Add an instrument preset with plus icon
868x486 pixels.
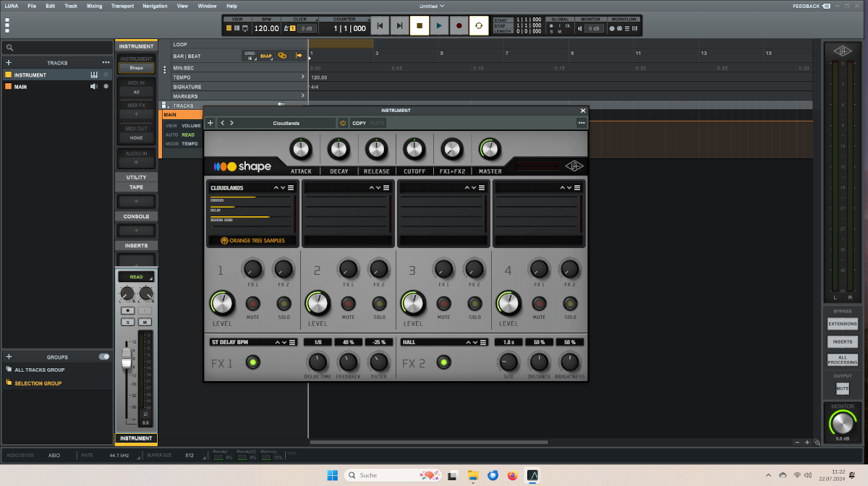pyautogui.click(x=210, y=123)
